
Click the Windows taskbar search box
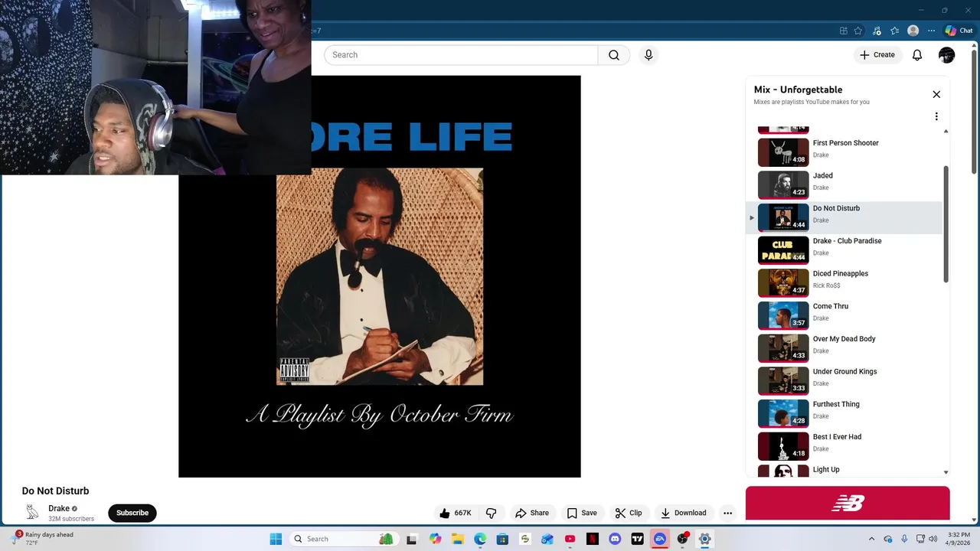(x=343, y=539)
